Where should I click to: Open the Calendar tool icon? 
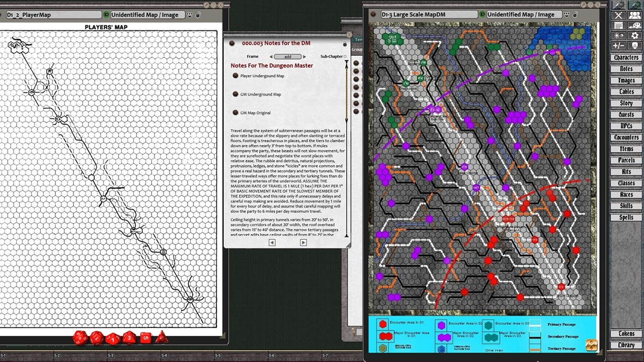[x=618, y=26]
